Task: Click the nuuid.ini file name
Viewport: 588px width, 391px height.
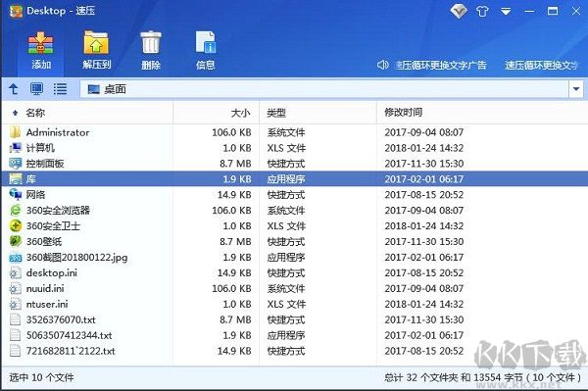Action: (45, 289)
